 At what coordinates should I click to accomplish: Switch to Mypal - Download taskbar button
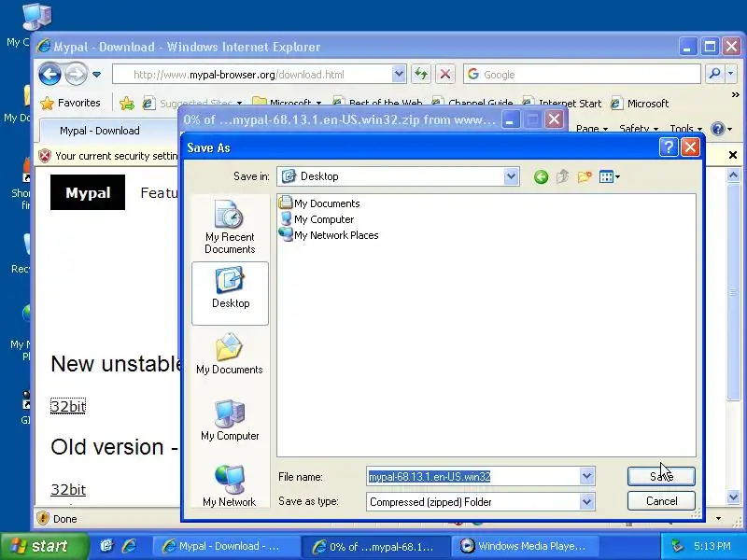point(226,546)
